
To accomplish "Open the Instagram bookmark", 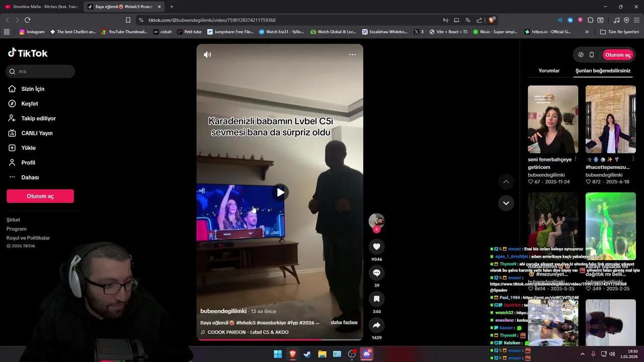I will pyautogui.click(x=32, y=32).
